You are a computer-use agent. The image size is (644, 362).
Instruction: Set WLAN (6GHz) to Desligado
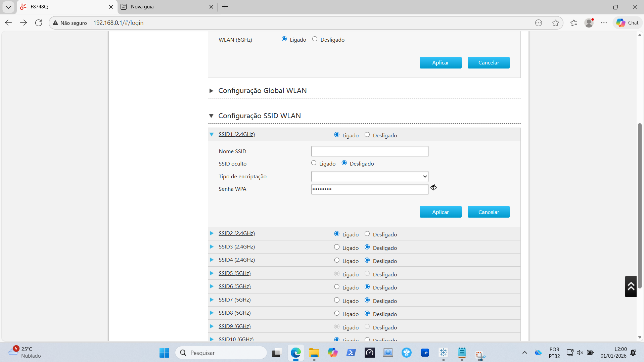[315, 39]
